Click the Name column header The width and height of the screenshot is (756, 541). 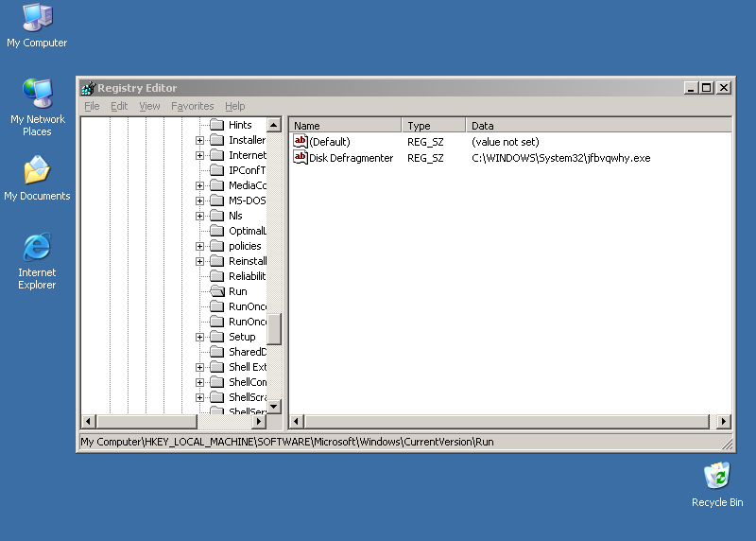tap(345, 126)
